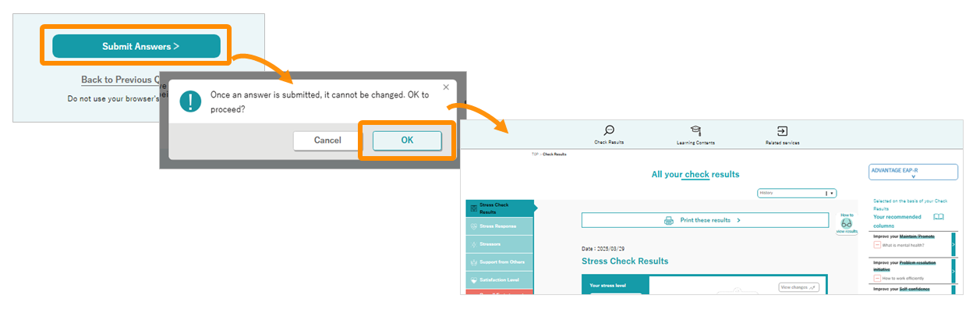Click the recommended columns book icon
The width and height of the screenshot is (980, 313).
click(x=939, y=217)
